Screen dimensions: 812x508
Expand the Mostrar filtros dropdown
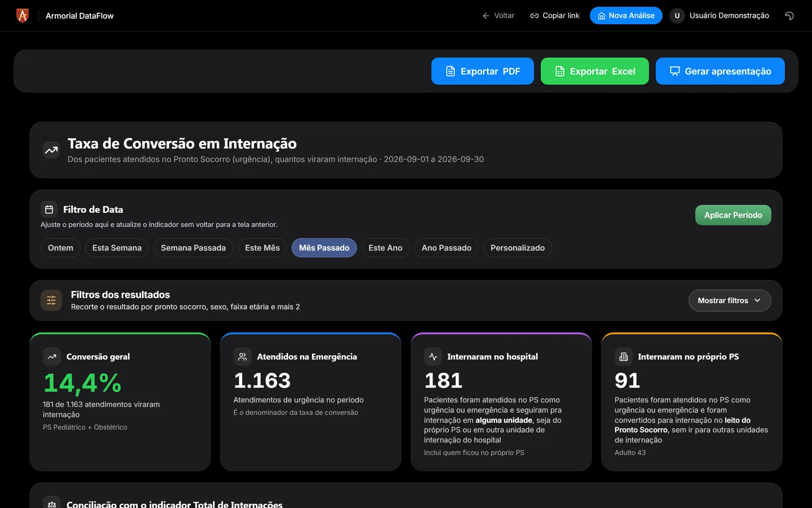coord(729,301)
